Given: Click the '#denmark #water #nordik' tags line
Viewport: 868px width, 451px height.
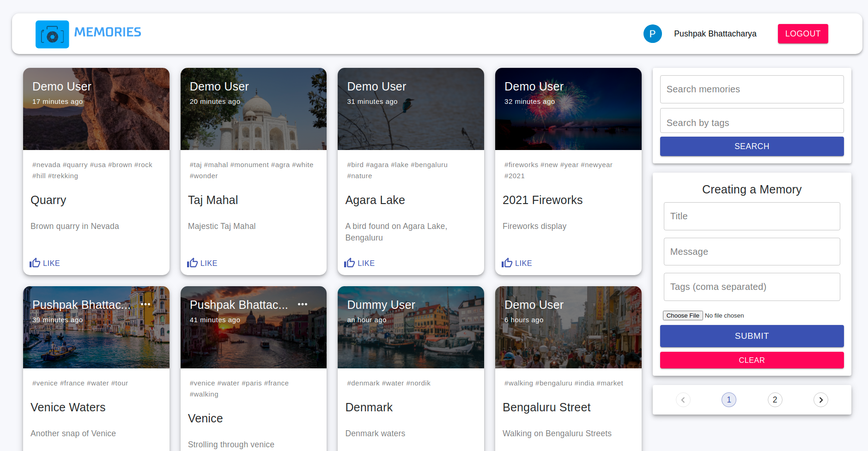Looking at the screenshot, I should tap(388, 383).
